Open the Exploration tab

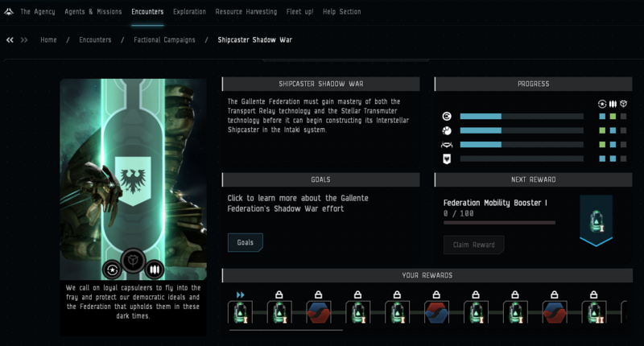[189, 12]
